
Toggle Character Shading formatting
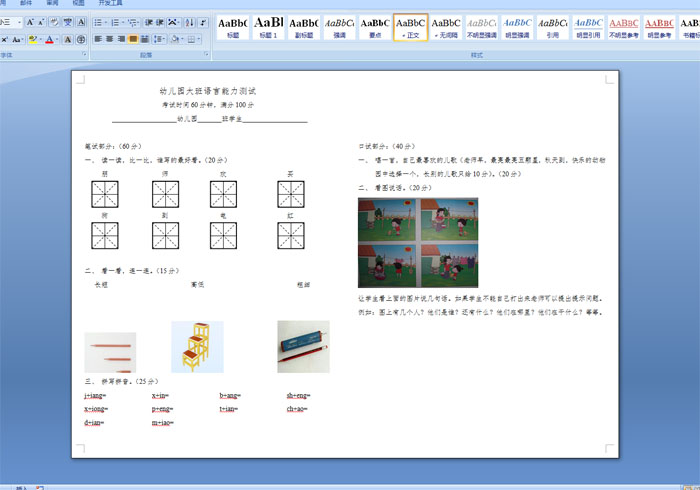(x=67, y=39)
